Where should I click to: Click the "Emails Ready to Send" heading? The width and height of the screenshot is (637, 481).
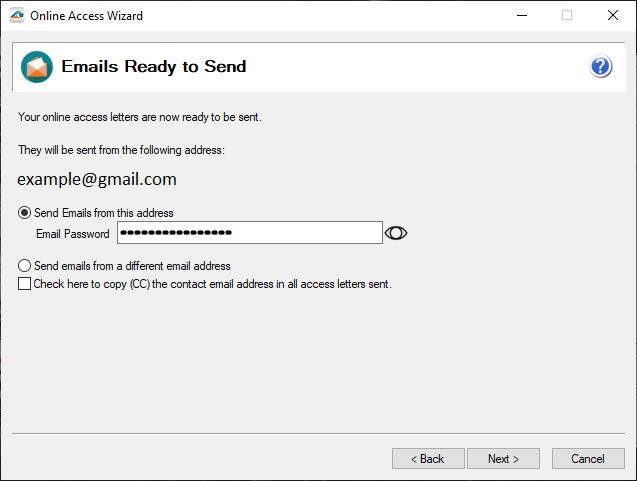(154, 67)
